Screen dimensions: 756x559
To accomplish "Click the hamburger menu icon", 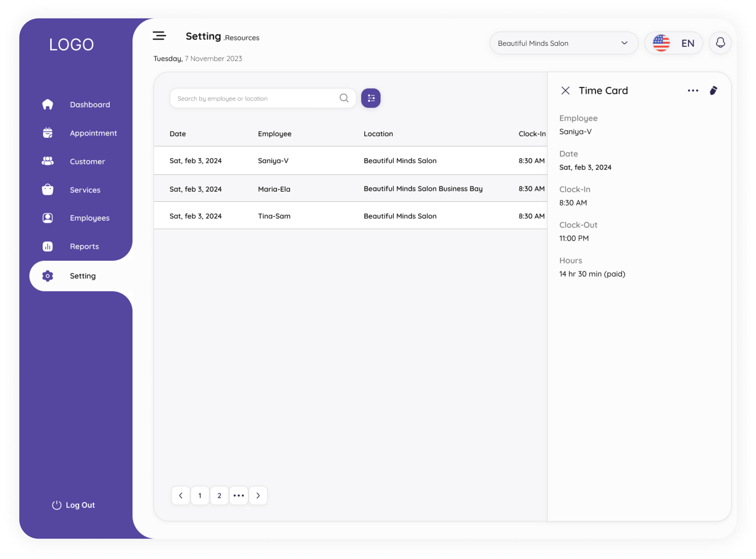I will 159,35.
